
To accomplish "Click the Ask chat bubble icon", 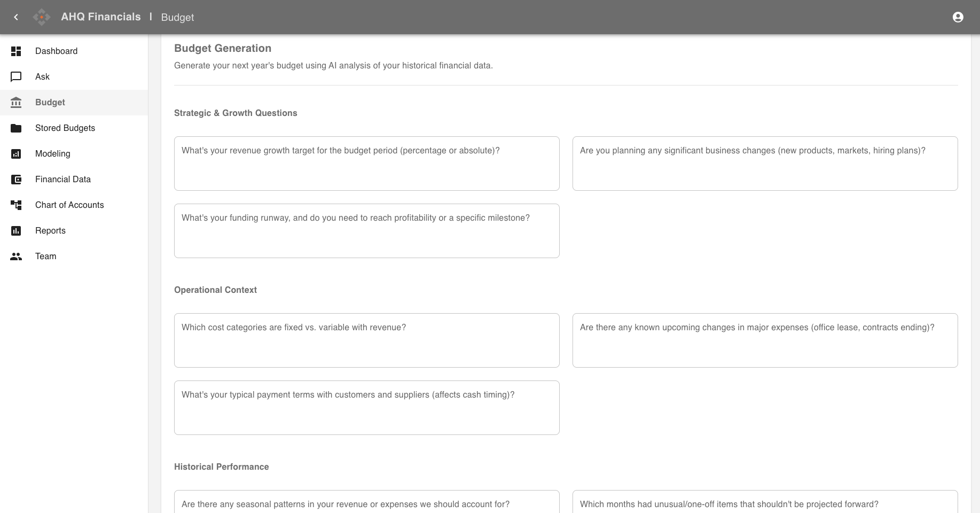I will point(16,77).
